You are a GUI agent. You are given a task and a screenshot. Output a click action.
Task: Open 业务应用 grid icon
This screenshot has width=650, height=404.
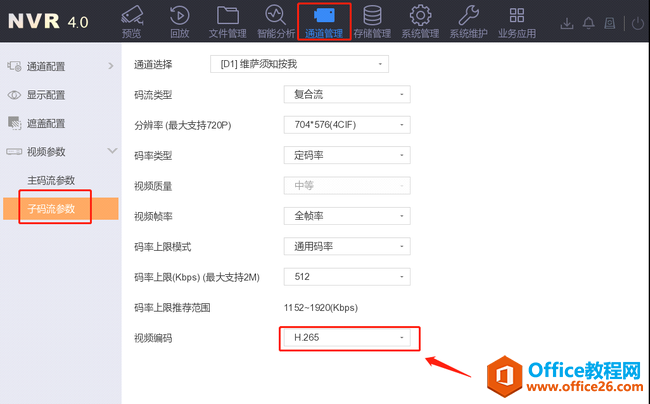(517, 15)
